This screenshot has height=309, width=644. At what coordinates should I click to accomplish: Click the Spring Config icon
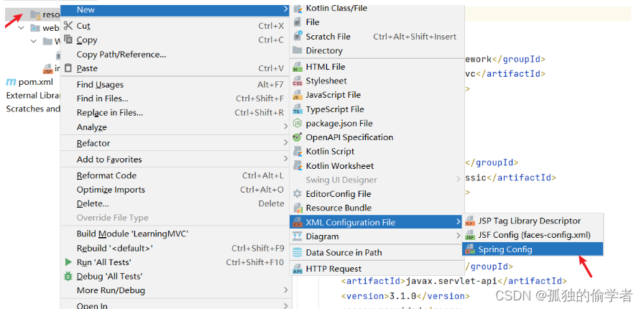tap(470, 249)
